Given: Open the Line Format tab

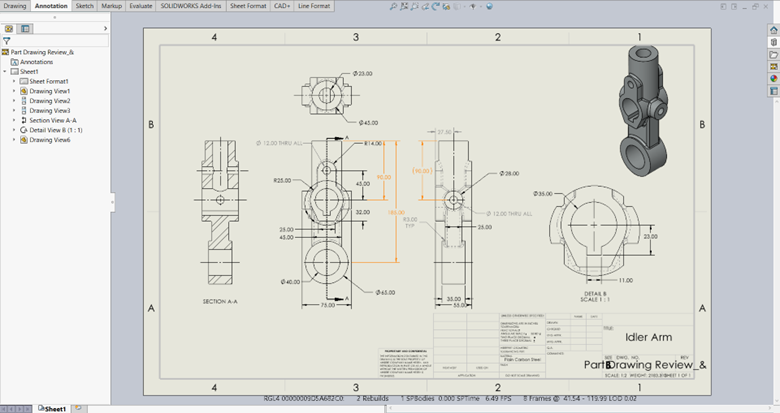Looking at the screenshot, I should [x=314, y=6].
